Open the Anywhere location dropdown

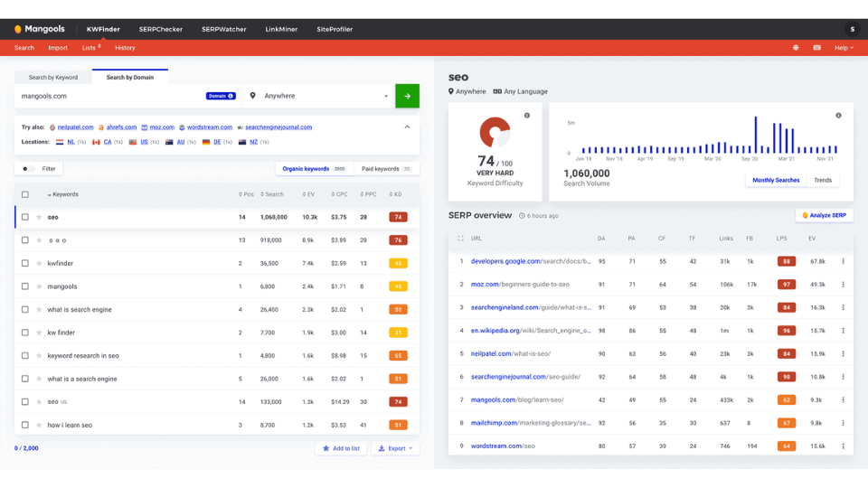coord(319,96)
